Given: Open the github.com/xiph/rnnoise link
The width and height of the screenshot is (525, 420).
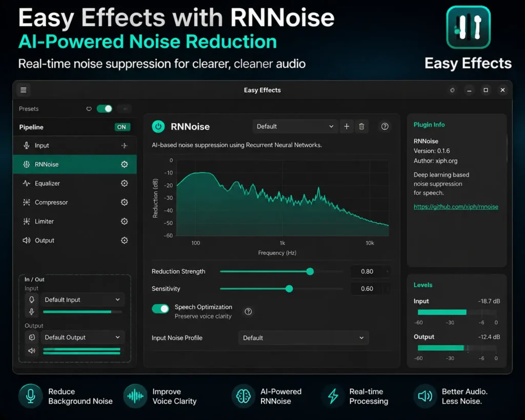Looking at the screenshot, I should 456,207.
